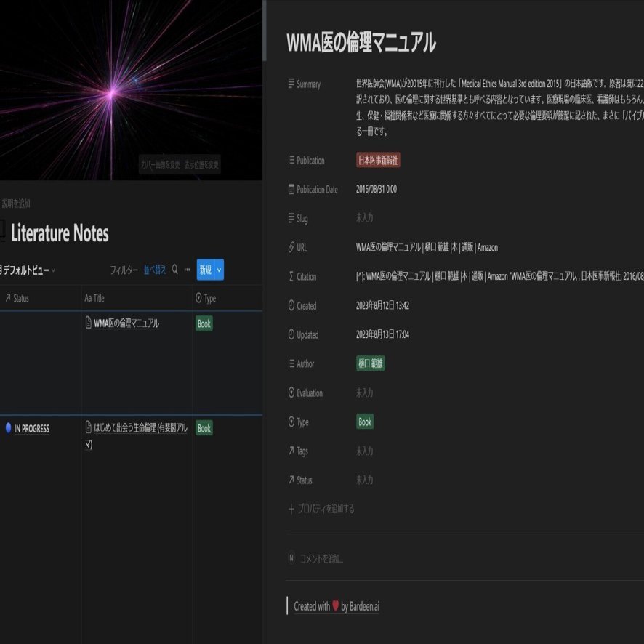
Task: Click the Tags relation arrow icon
Action: tap(291, 451)
